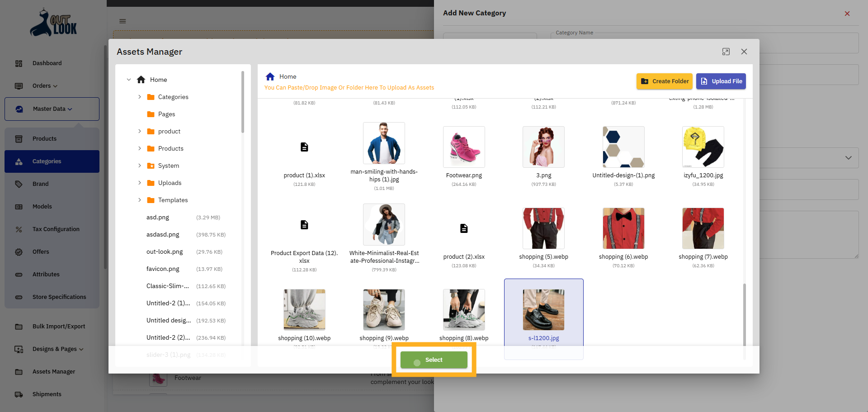
Task: Select the product (1).xlsx file icon
Action: pyautogui.click(x=304, y=147)
